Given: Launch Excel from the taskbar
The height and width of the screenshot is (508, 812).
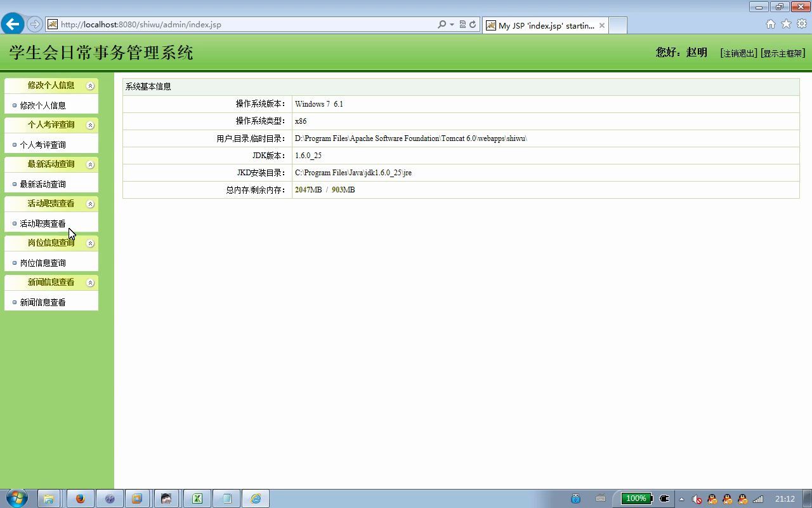Looking at the screenshot, I should coord(197,498).
